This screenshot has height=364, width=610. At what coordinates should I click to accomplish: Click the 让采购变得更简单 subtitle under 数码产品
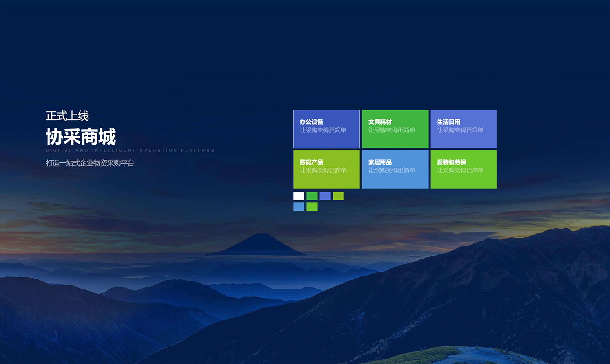pos(323,171)
